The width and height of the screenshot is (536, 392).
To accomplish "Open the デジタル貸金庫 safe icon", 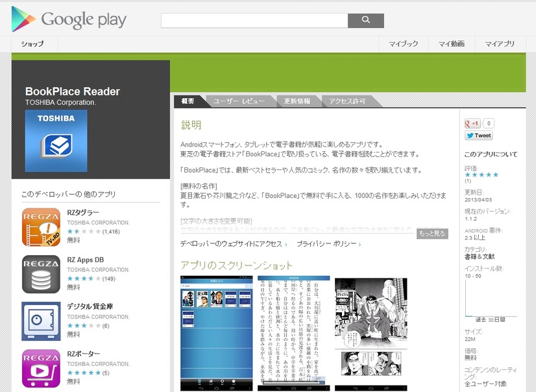I will pos(41,321).
